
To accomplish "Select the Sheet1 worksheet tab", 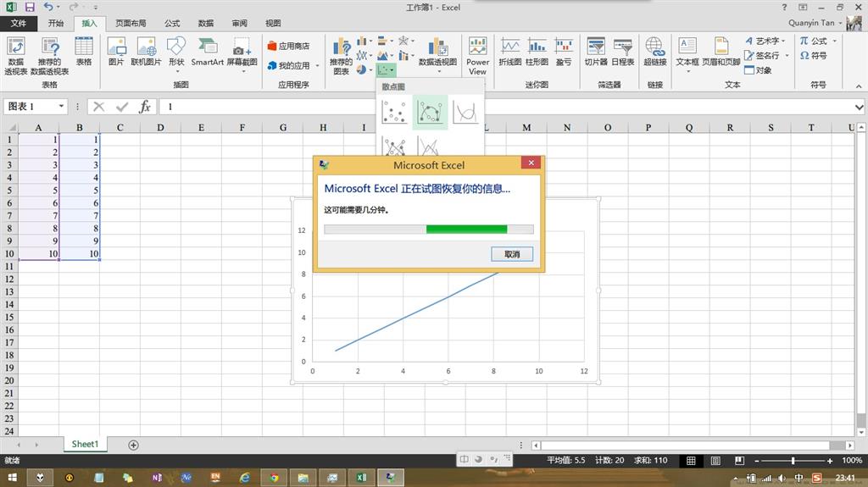I will point(85,444).
